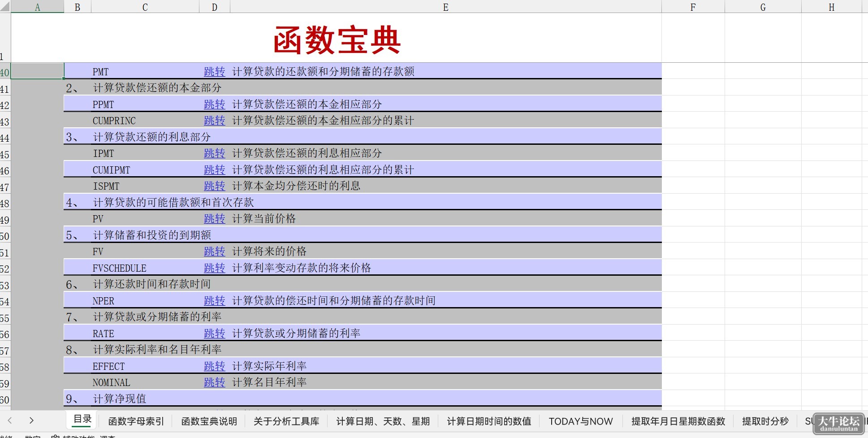The height and width of the screenshot is (438, 868).
Task: Select the RATE function name cell
Action: tap(145, 334)
